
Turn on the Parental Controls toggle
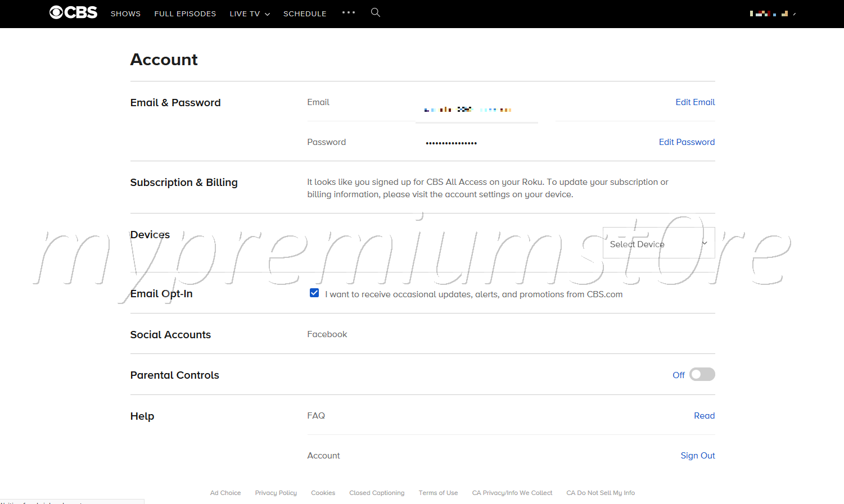[702, 374]
